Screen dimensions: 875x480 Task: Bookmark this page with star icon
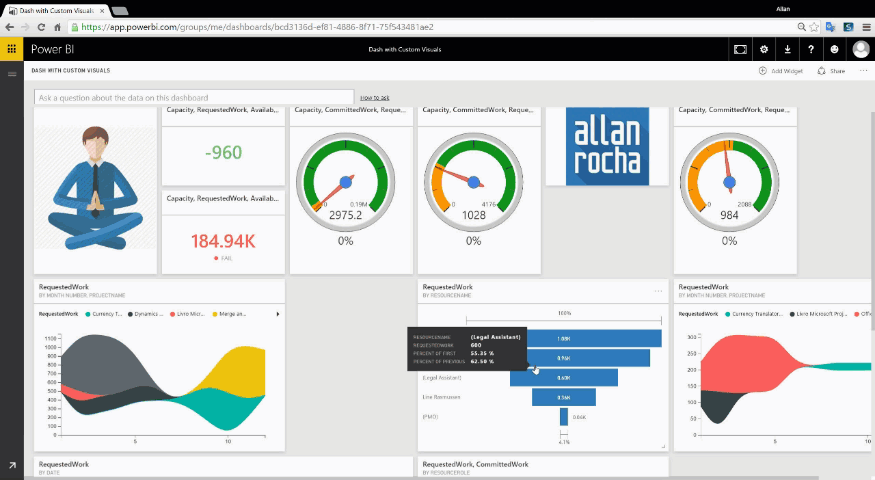(x=814, y=27)
